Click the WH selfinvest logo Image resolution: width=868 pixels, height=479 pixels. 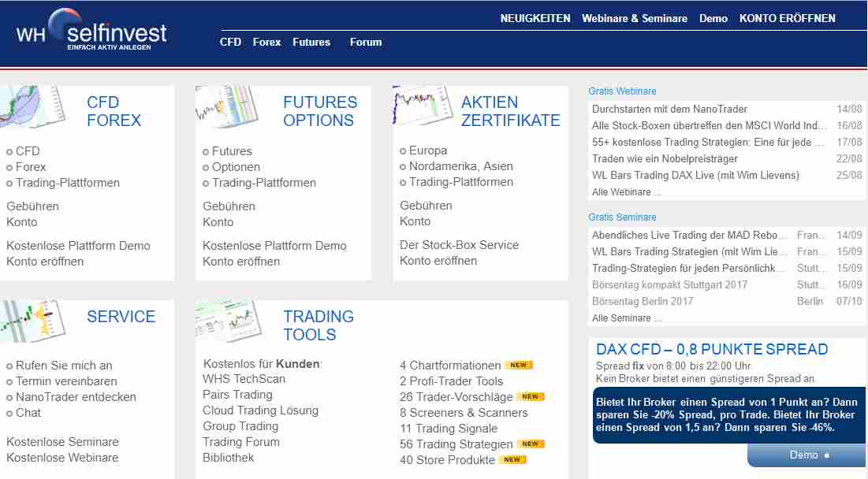click(x=91, y=31)
